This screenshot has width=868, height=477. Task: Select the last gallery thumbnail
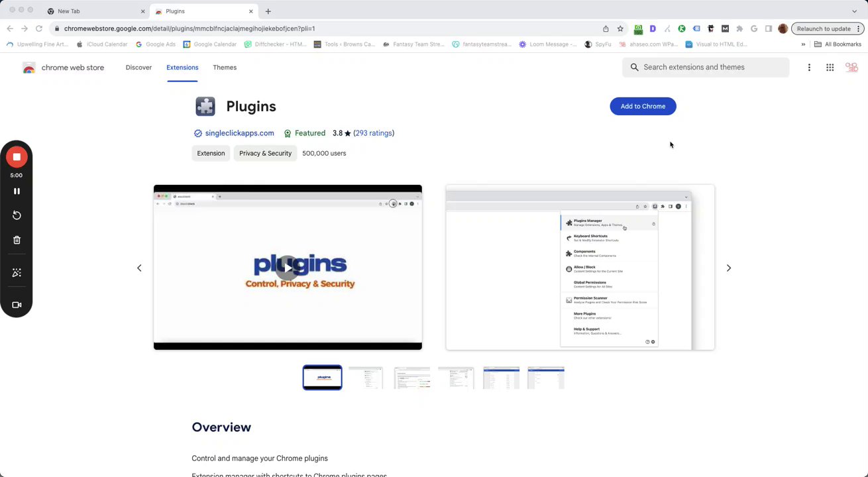(546, 378)
